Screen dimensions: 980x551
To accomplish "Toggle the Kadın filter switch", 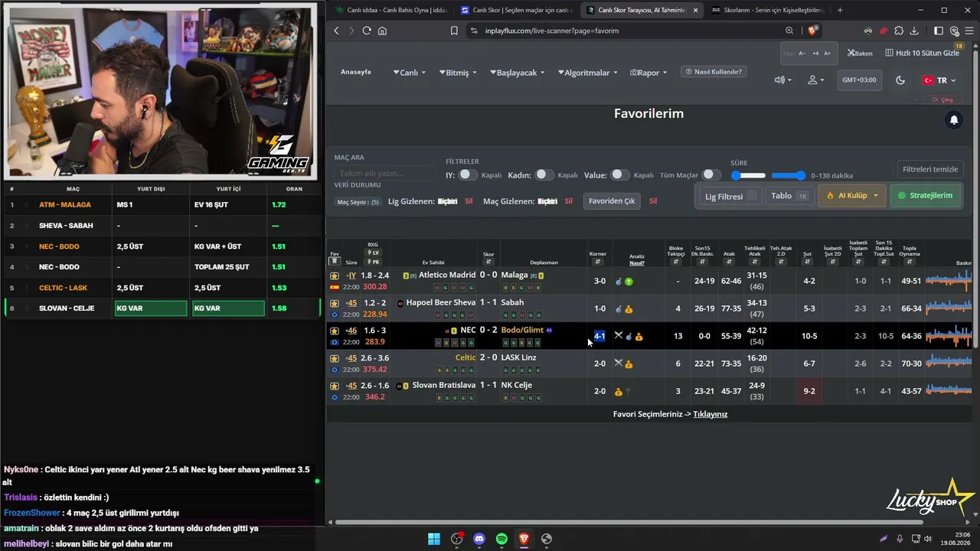I will click(x=544, y=175).
